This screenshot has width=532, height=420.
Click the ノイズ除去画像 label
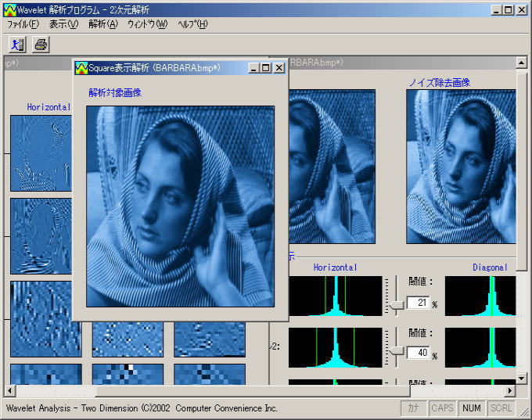(440, 82)
